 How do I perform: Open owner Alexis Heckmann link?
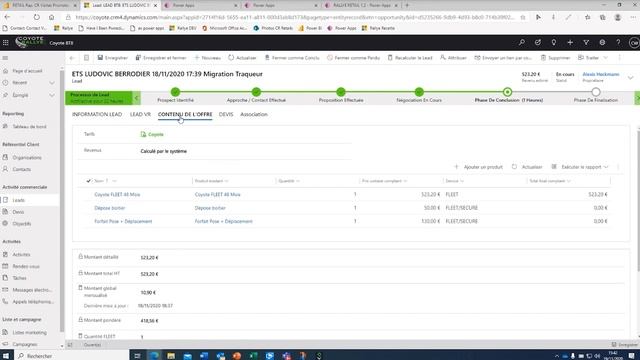click(x=601, y=74)
